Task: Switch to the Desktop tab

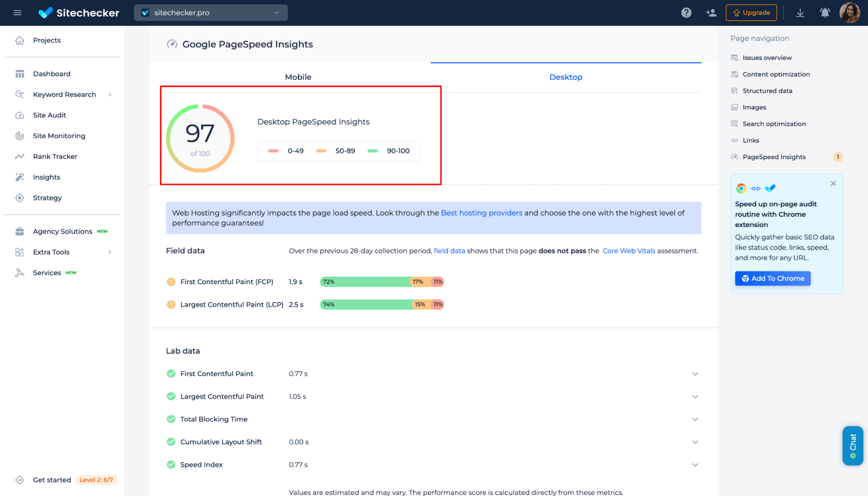Action: pos(566,77)
